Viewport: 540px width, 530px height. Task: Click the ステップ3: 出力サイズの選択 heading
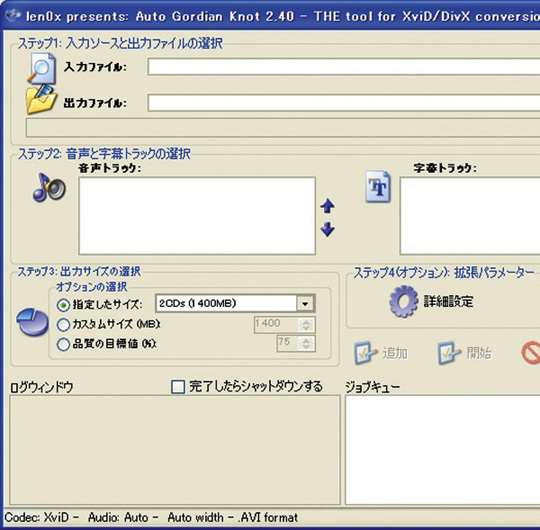click(79, 271)
